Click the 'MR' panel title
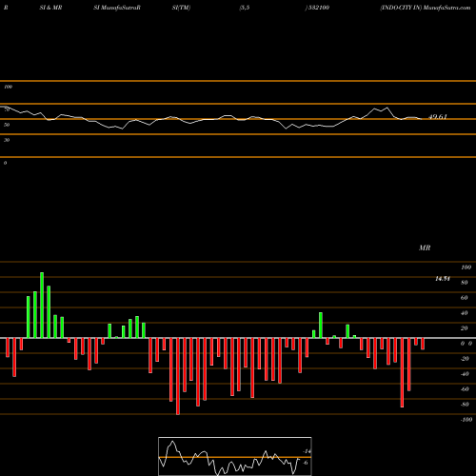 (x=425, y=248)
